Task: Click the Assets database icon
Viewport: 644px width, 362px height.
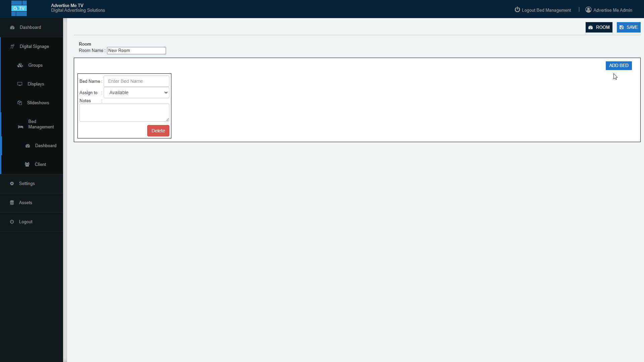Action: [x=12, y=203]
